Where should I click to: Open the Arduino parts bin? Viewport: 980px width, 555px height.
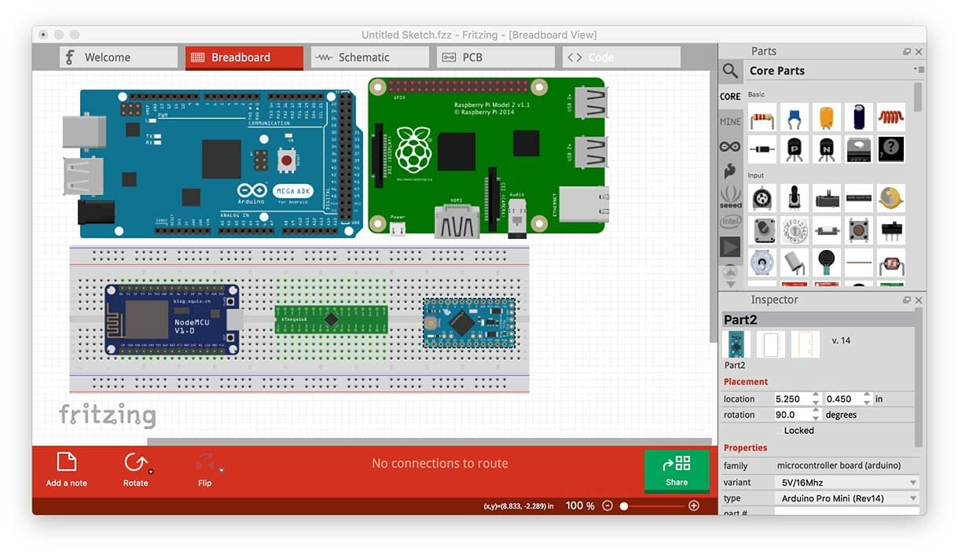click(x=730, y=147)
